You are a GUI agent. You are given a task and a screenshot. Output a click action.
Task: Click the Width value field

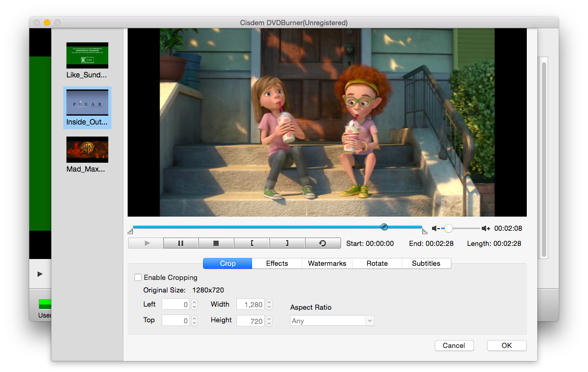point(251,305)
